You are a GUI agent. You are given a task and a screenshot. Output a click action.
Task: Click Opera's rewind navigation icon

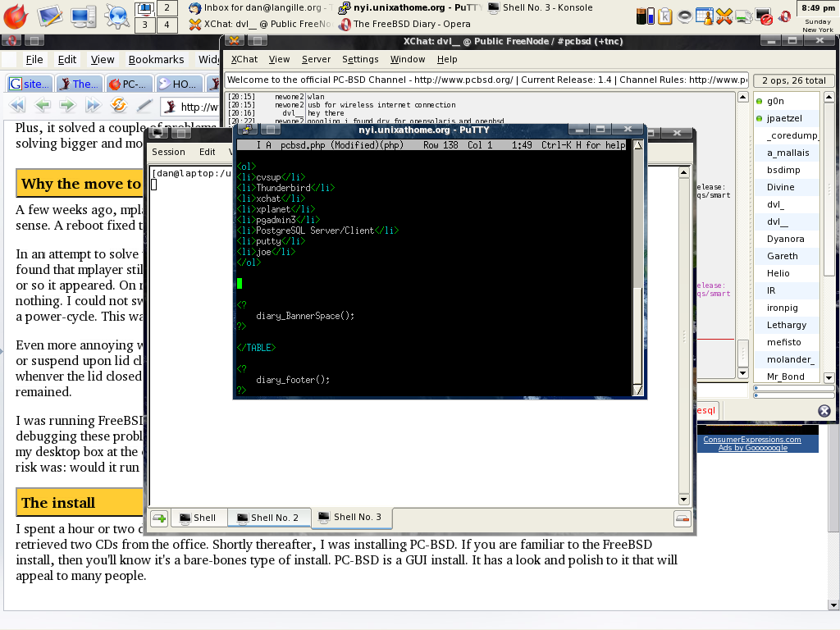17,106
